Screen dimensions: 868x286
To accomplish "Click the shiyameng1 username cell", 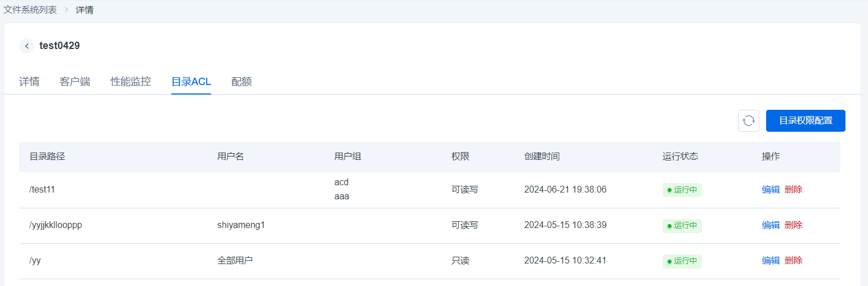I will click(x=241, y=225).
